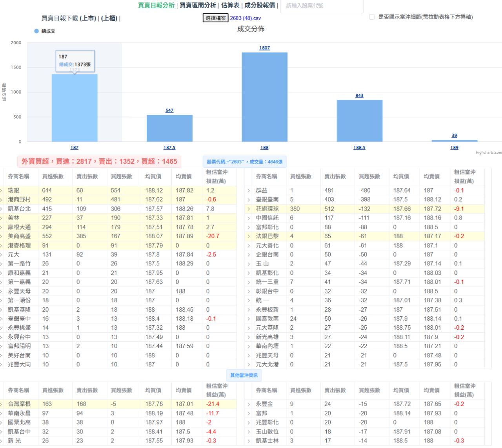Select the 國票北高 broker name
The height and width of the screenshot is (448, 502).
click(19, 423)
